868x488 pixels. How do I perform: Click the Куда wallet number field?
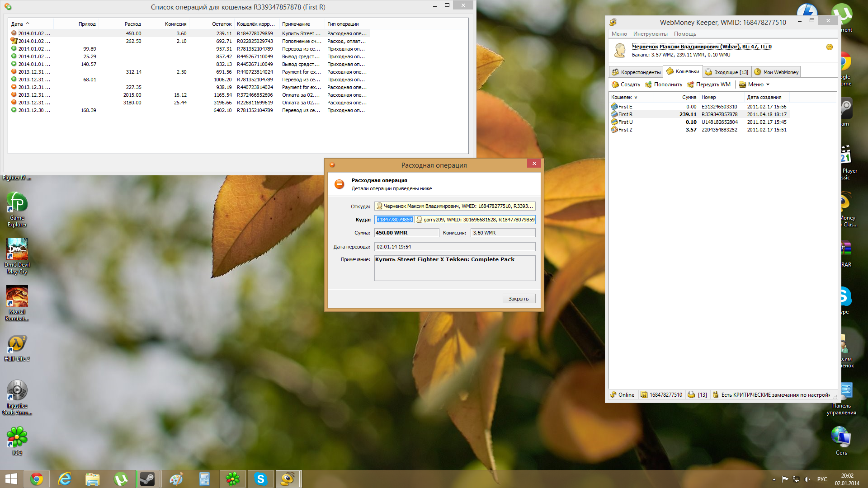click(x=394, y=220)
